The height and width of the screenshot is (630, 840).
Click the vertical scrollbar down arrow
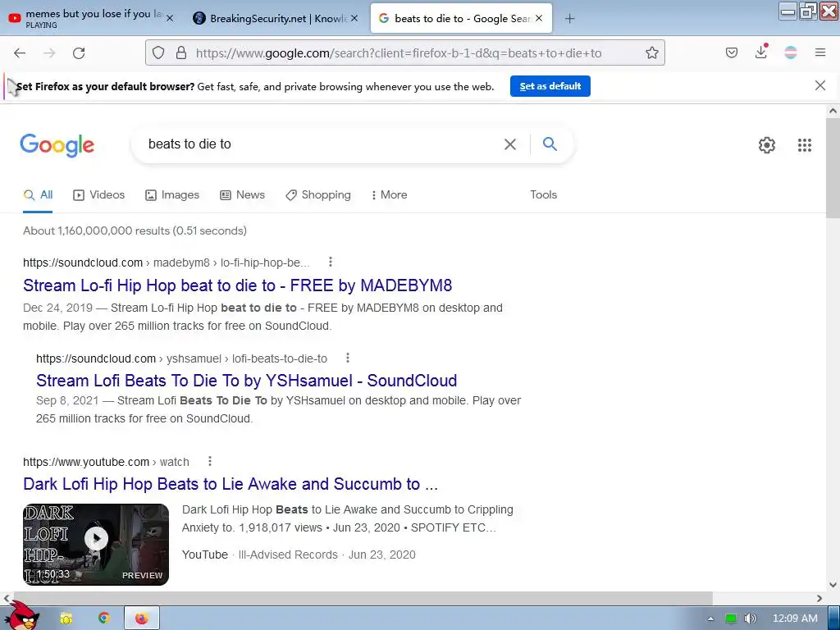(833, 584)
